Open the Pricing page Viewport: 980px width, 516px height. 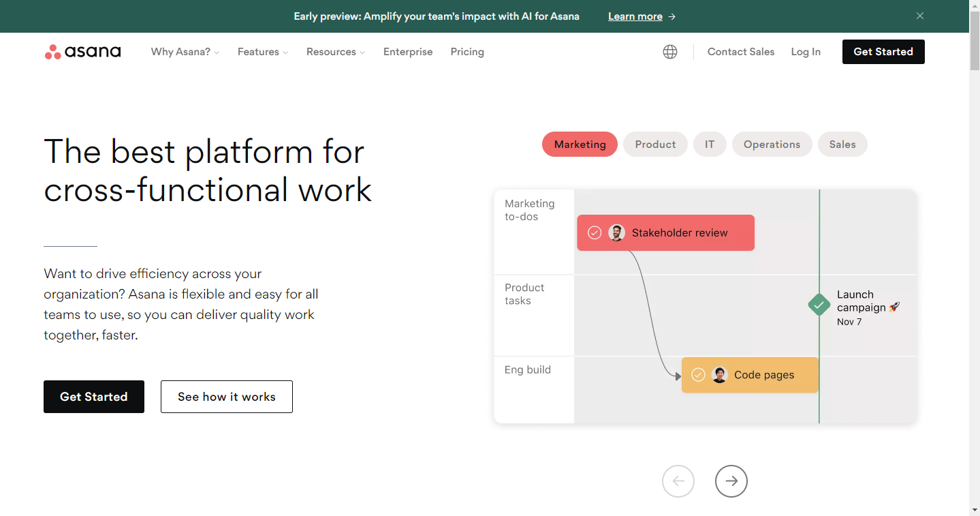coord(467,52)
